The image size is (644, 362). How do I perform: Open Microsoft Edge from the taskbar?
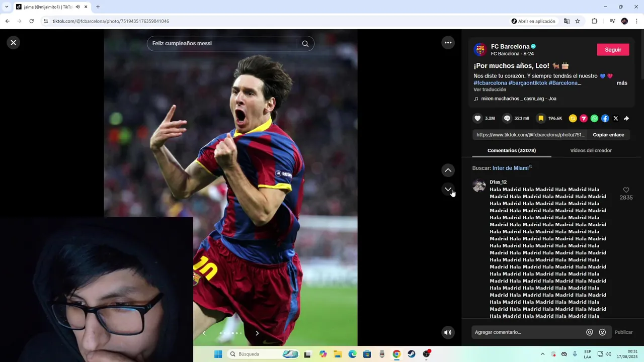(x=352, y=354)
